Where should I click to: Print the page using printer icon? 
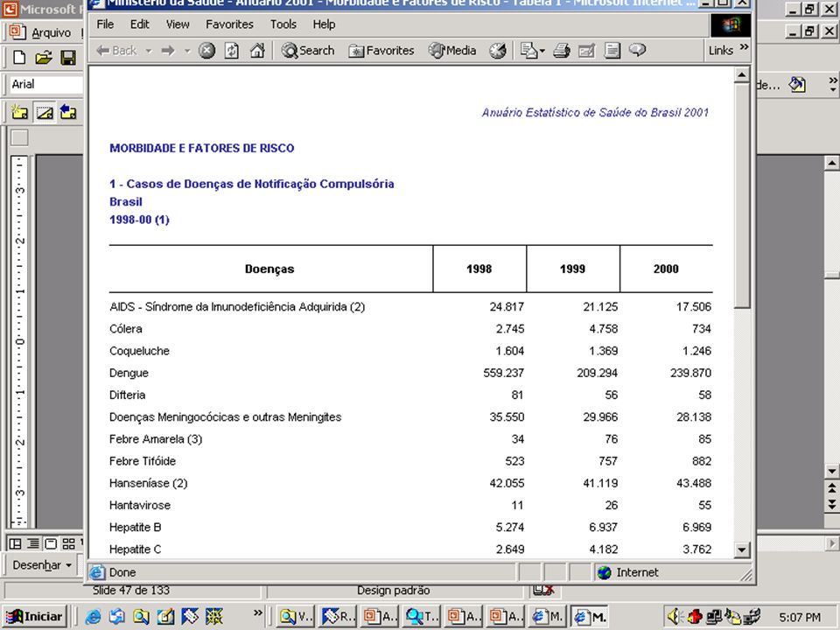tap(562, 51)
